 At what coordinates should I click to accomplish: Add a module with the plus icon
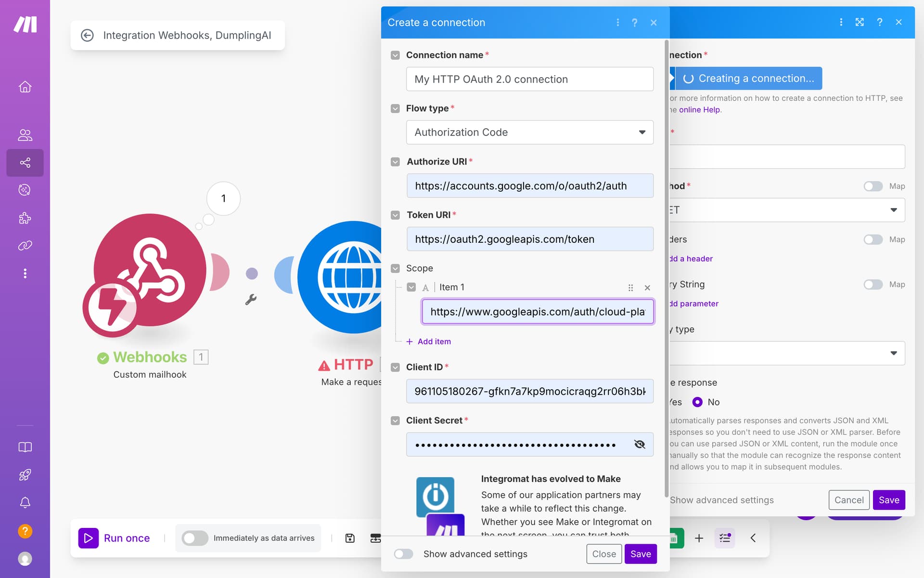coord(699,538)
